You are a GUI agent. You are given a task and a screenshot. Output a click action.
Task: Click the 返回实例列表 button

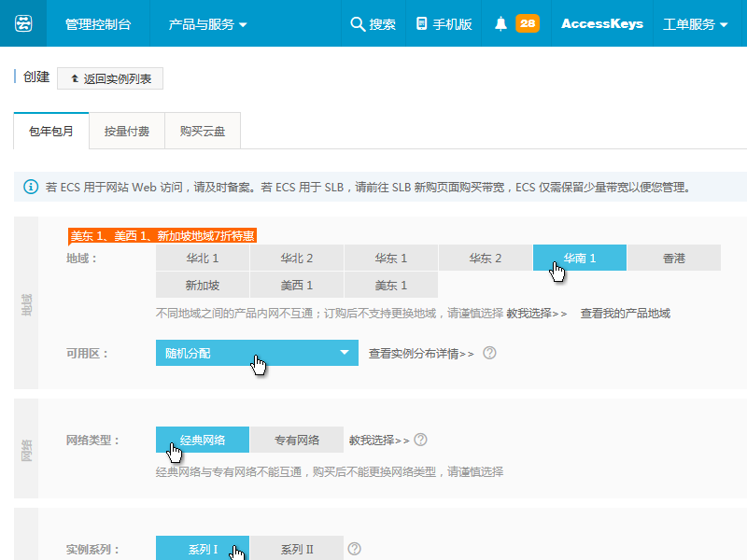pos(110,79)
